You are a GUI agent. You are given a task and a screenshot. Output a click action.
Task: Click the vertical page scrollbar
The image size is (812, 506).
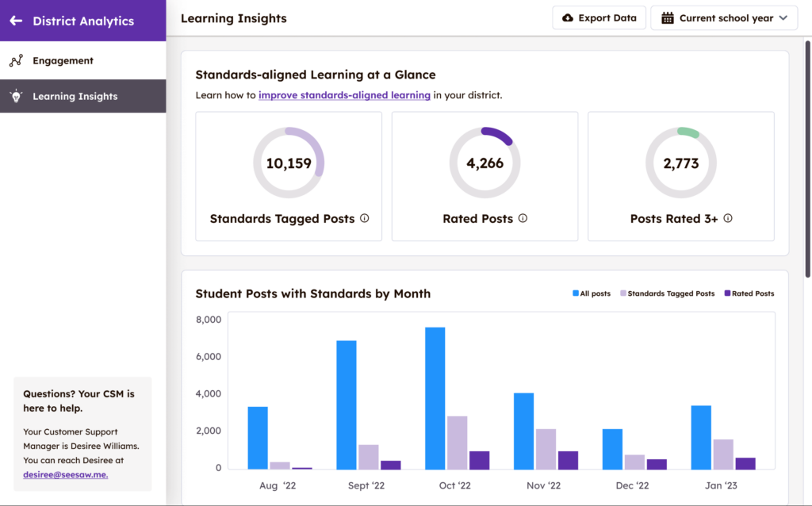(x=807, y=159)
